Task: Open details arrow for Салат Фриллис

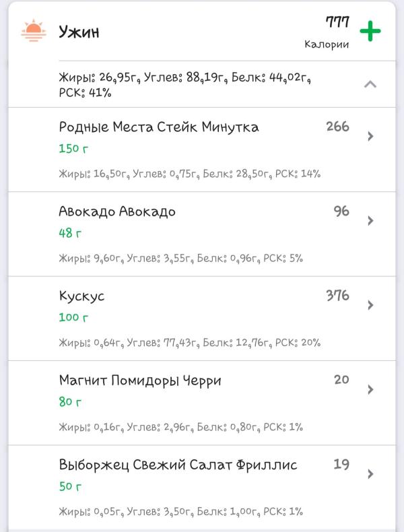Action: (x=370, y=473)
